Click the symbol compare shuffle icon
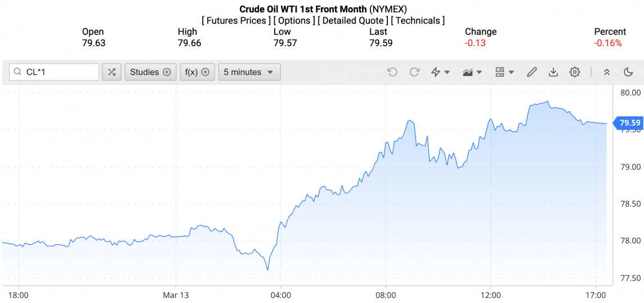644x303 pixels. (111, 72)
